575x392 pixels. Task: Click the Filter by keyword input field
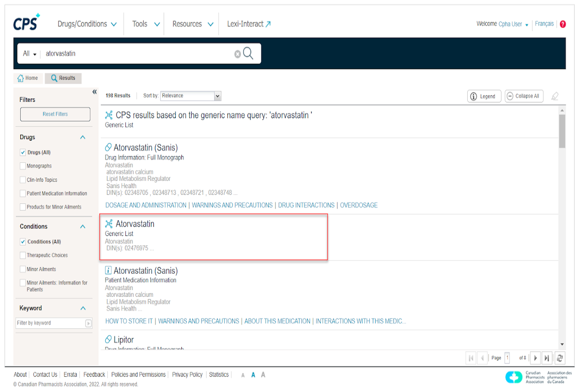(50, 323)
